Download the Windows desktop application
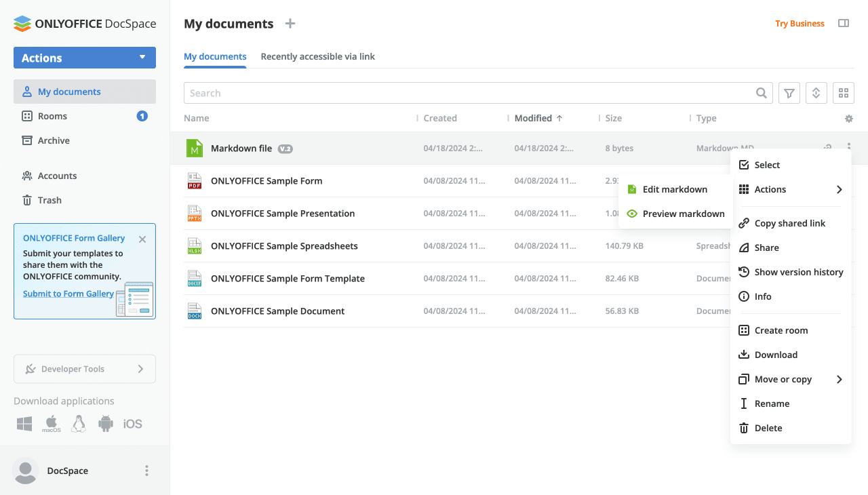 click(25, 424)
